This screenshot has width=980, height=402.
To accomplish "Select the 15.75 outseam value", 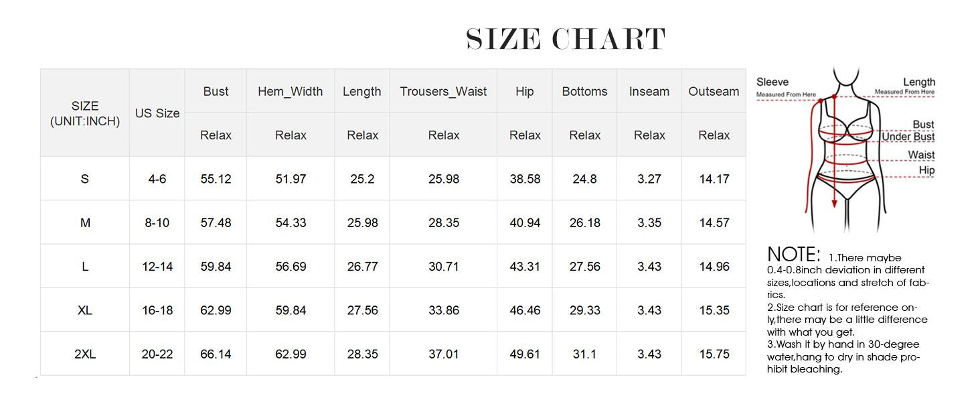I will [714, 354].
